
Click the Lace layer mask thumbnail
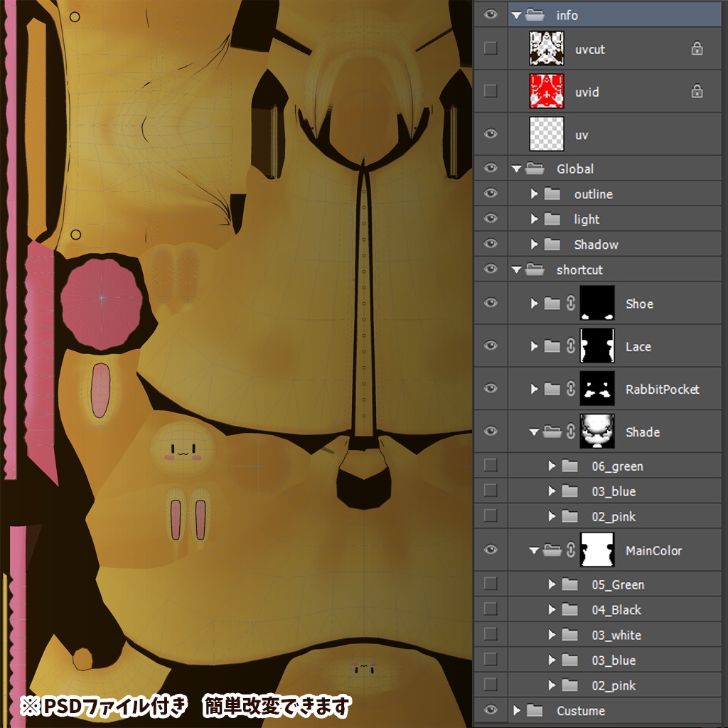597,346
